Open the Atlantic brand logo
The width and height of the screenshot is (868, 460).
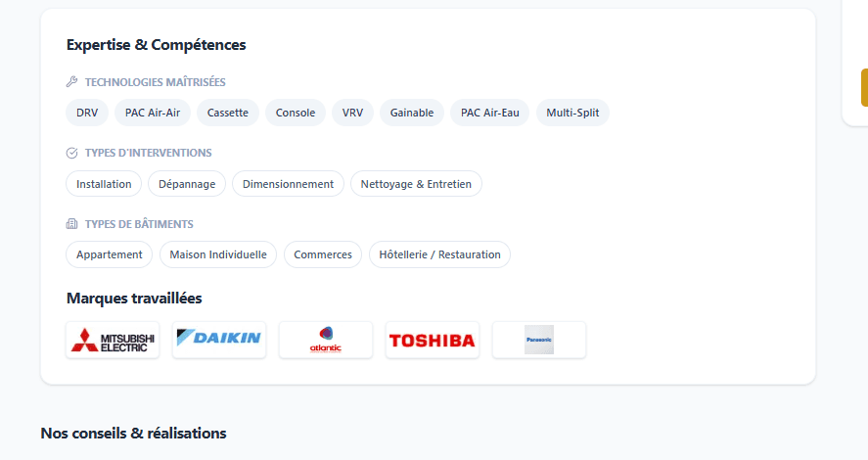pyautogui.click(x=326, y=340)
